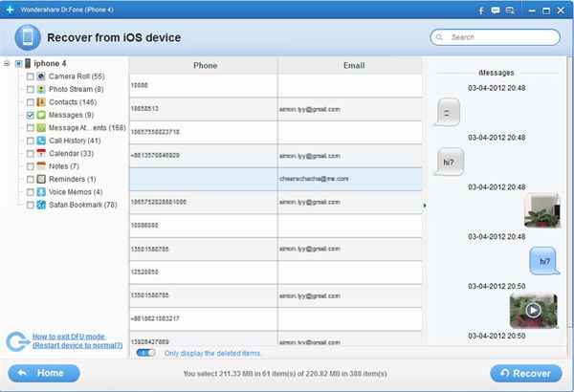
Task: Click the exit DFU mode arrow icon
Action: pyautogui.click(x=17, y=342)
